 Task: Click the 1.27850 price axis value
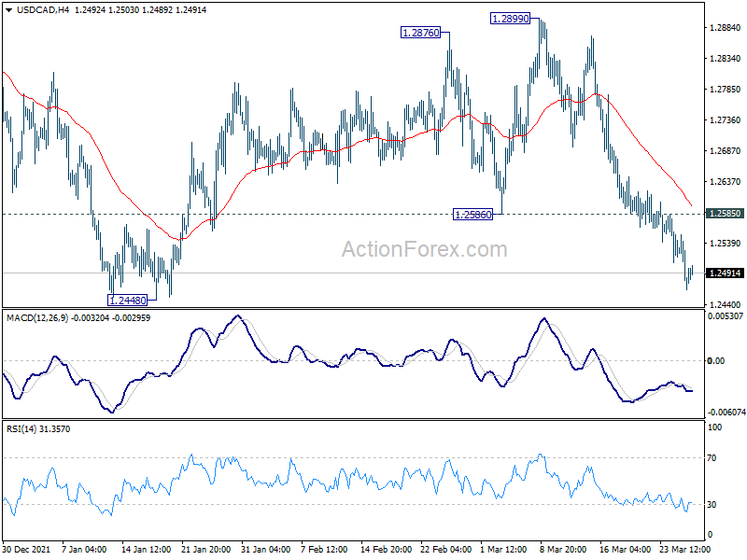[725, 90]
